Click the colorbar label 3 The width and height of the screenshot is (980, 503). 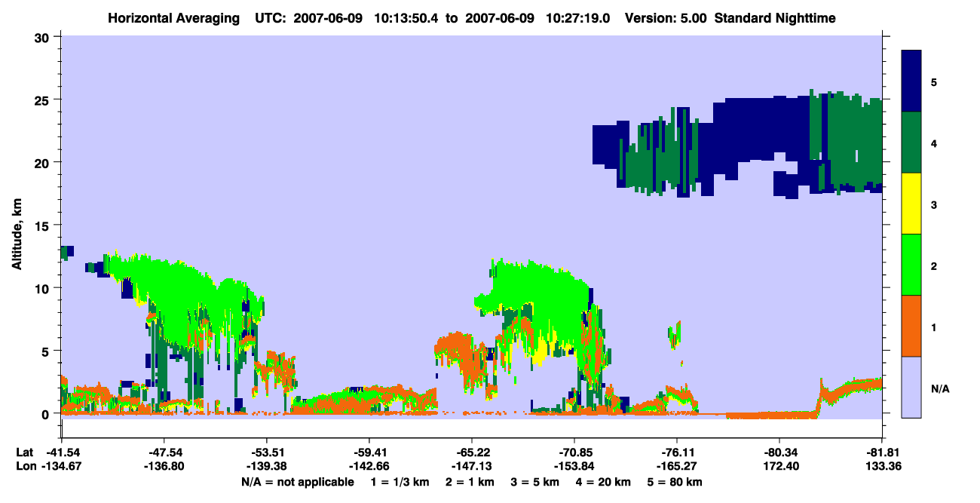(934, 204)
